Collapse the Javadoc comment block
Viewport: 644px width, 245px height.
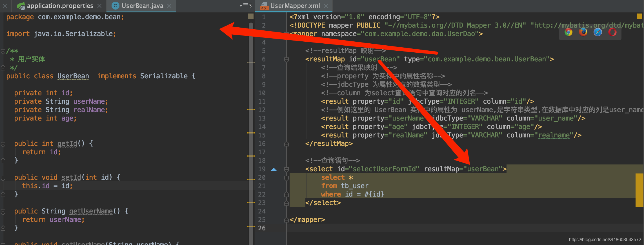3,51
